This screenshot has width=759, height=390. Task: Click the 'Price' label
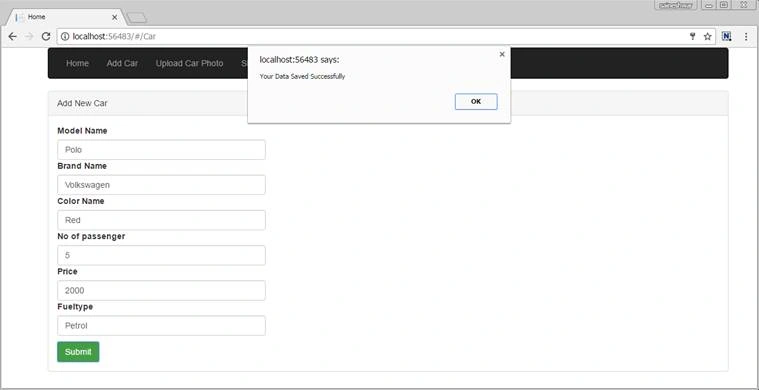pyautogui.click(x=67, y=271)
